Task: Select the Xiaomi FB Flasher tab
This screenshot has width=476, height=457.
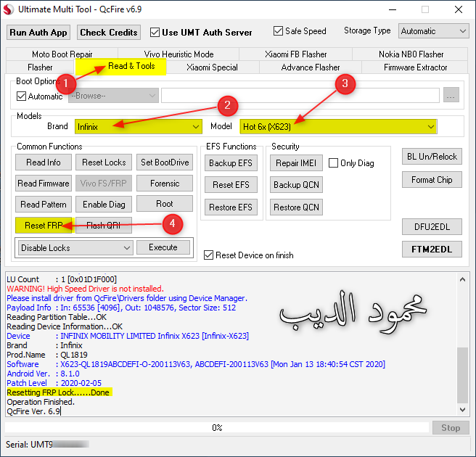Action: pos(295,54)
